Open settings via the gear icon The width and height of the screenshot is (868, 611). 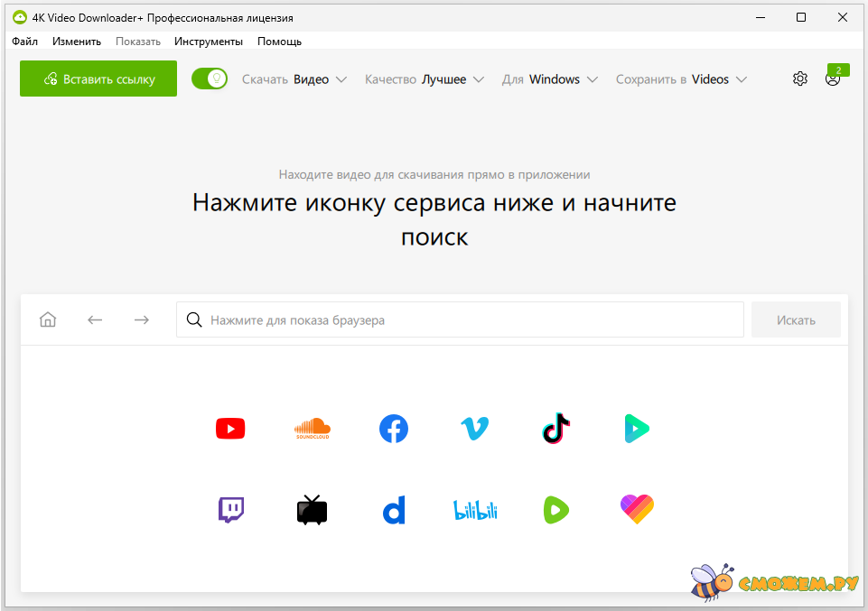[x=800, y=79]
